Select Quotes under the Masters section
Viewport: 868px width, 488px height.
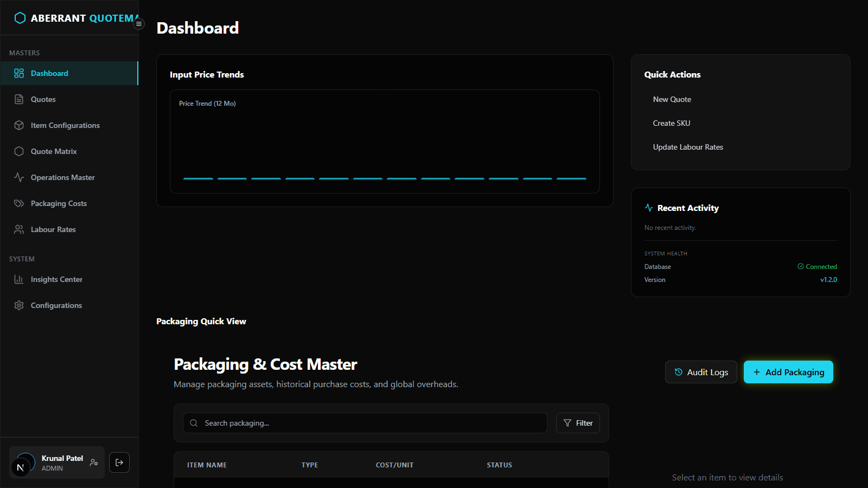click(x=43, y=99)
